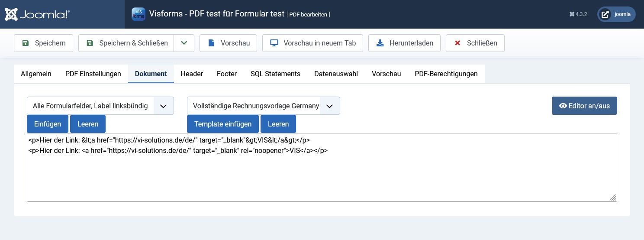
Task: Switch to the Datenauswahl tab
Action: coord(336,74)
